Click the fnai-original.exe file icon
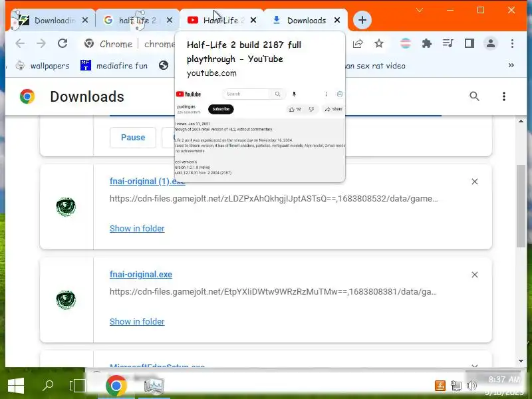This screenshot has height=399, width=532. pos(66,300)
